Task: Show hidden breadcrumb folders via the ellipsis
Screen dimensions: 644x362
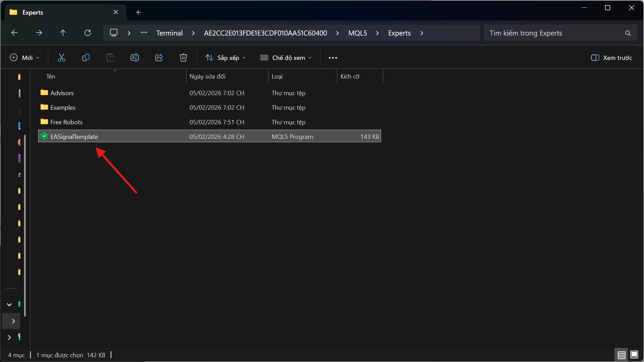Action: (x=144, y=33)
